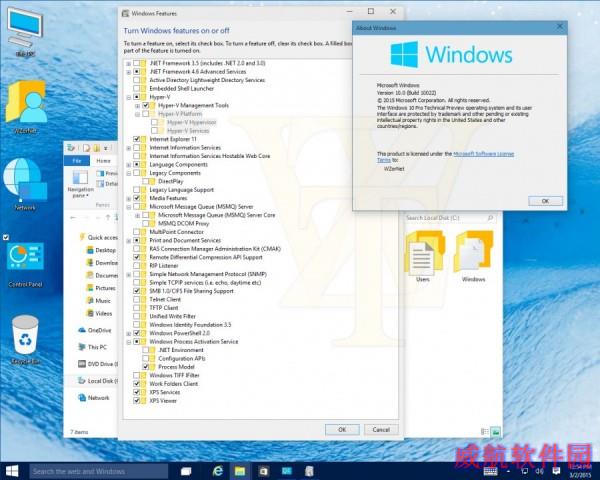Collapse Windows Process Activation Service
Screen dimensions: 600x480
(x=129, y=342)
